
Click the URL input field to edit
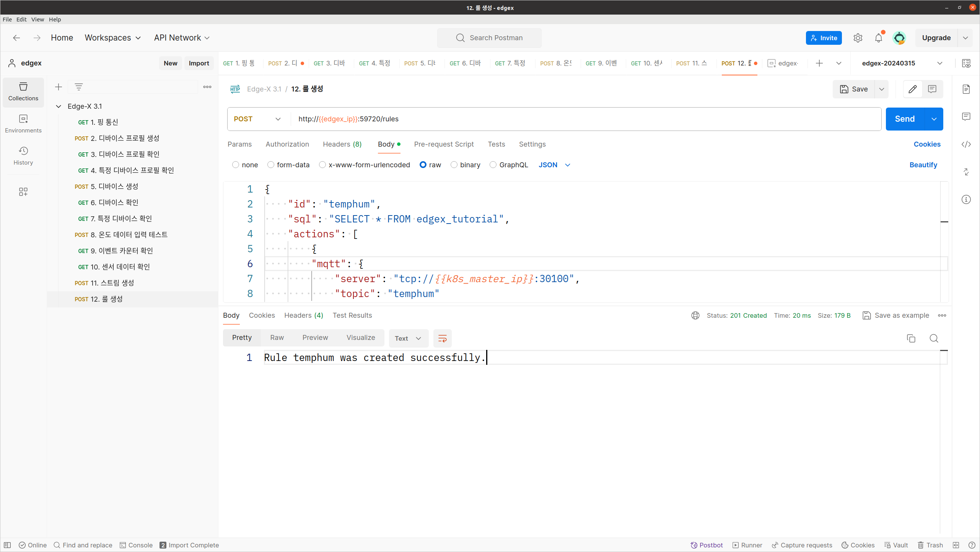(x=586, y=119)
